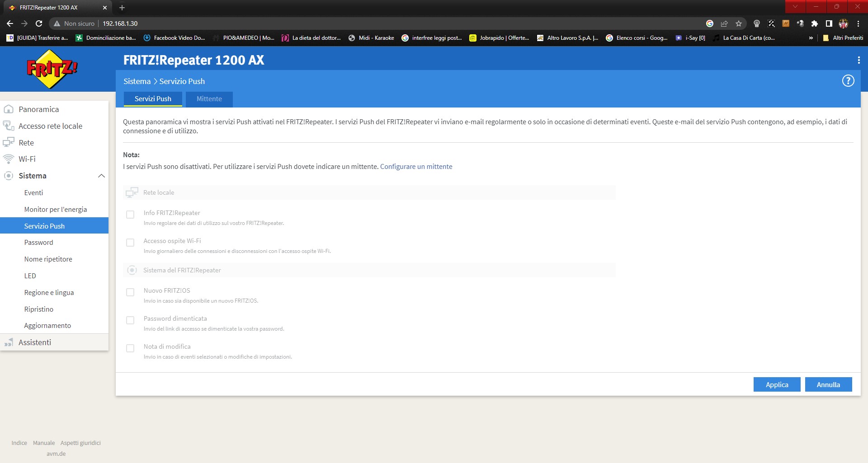Open the Indice footer link
Image resolution: width=868 pixels, height=463 pixels.
pyautogui.click(x=19, y=443)
